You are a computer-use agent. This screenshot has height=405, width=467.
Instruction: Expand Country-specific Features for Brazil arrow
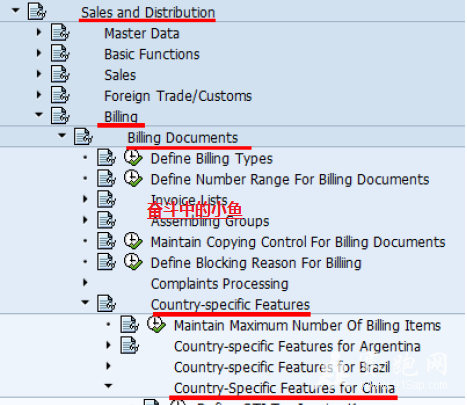click(108, 366)
